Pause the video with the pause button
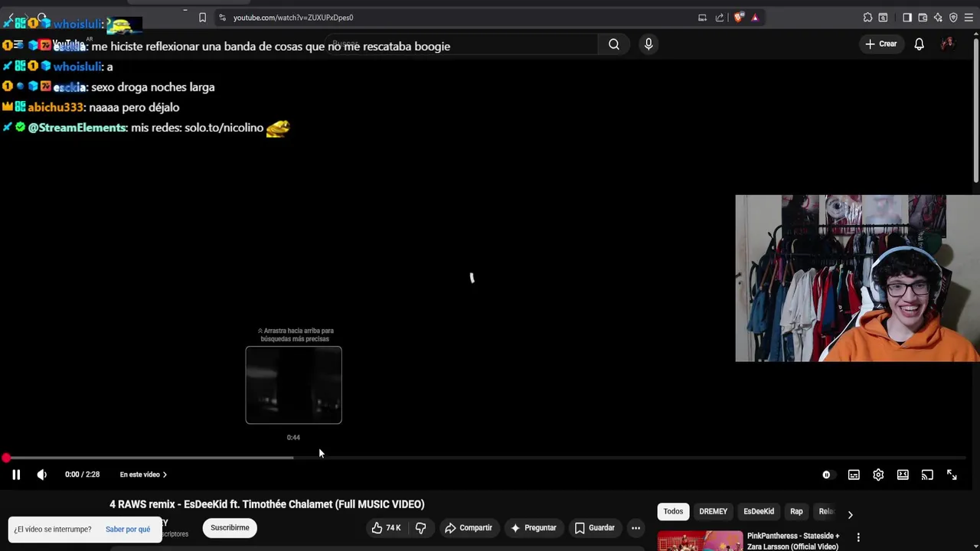980x551 pixels. tap(15, 474)
